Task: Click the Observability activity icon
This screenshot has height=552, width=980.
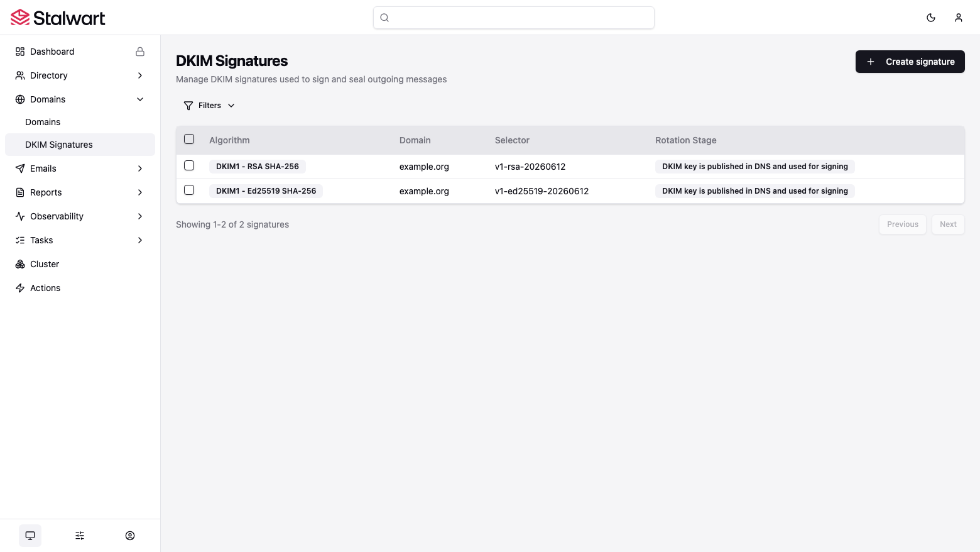Action: (20, 216)
